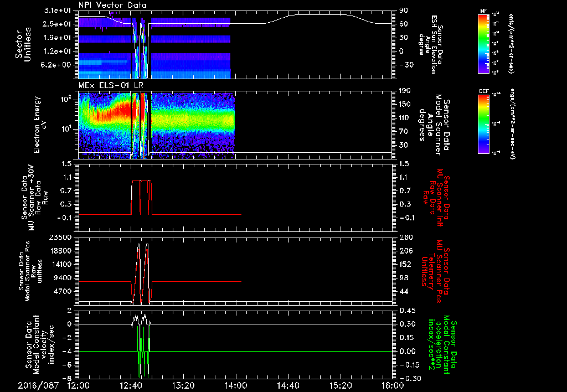This screenshot has width=567, height=392.
Task: Click the '13:20' time tick label
Action: click(183, 386)
